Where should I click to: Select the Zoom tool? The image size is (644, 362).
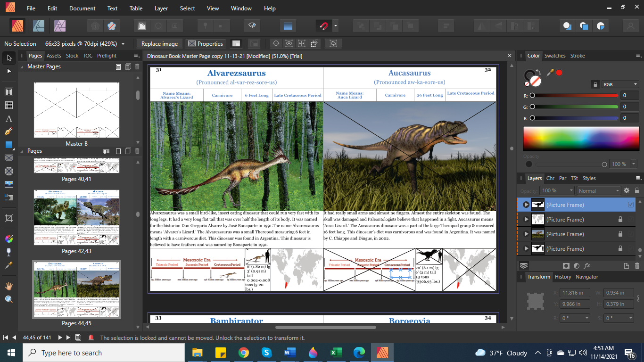(8, 299)
